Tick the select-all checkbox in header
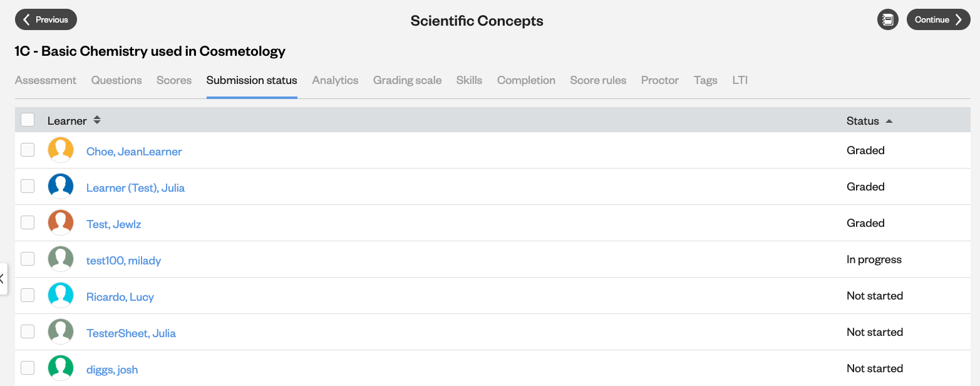Image resolution: width=980 pixels, height=386 pixels. click(x=28, y=120)
